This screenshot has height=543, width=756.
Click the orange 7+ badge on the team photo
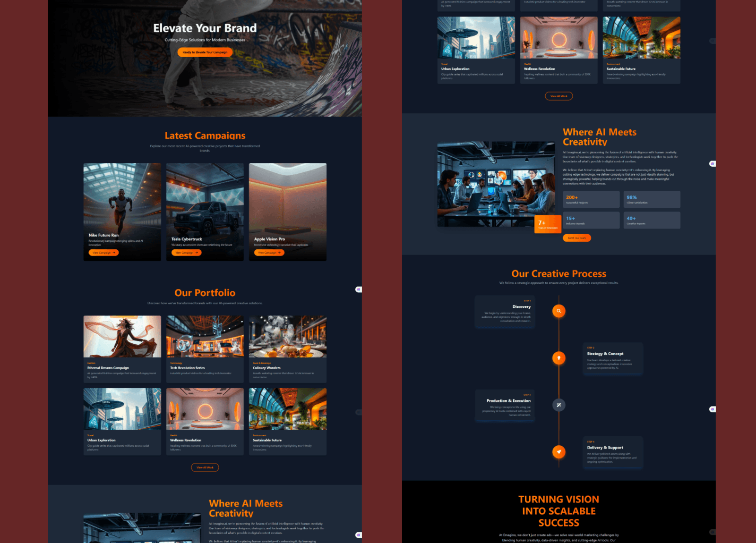pos(548,224)
